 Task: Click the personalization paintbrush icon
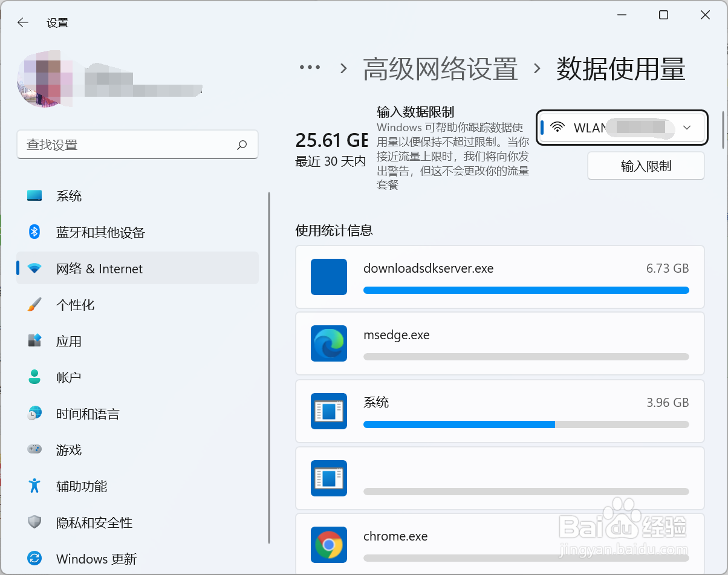[x=34, y=305]
